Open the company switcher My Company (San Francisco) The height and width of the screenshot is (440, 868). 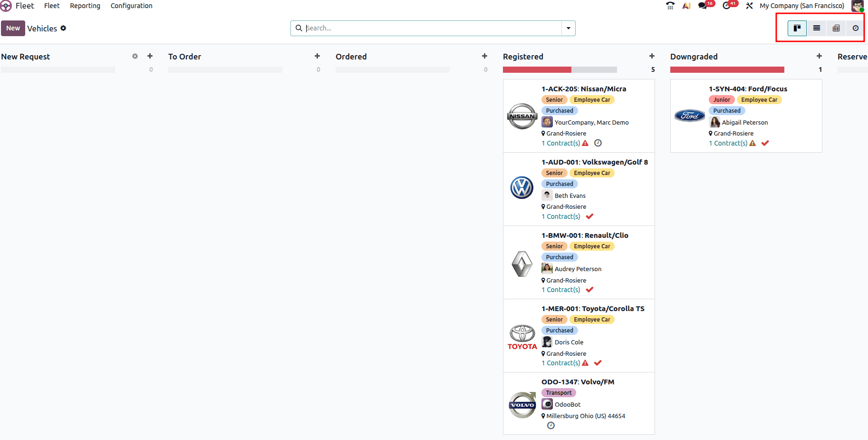[802, 6]
